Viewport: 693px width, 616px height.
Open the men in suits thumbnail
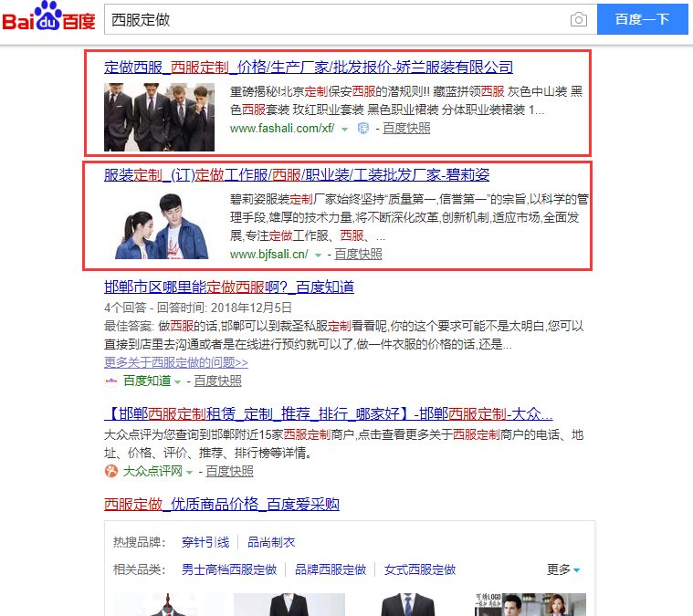click(159, 117)
